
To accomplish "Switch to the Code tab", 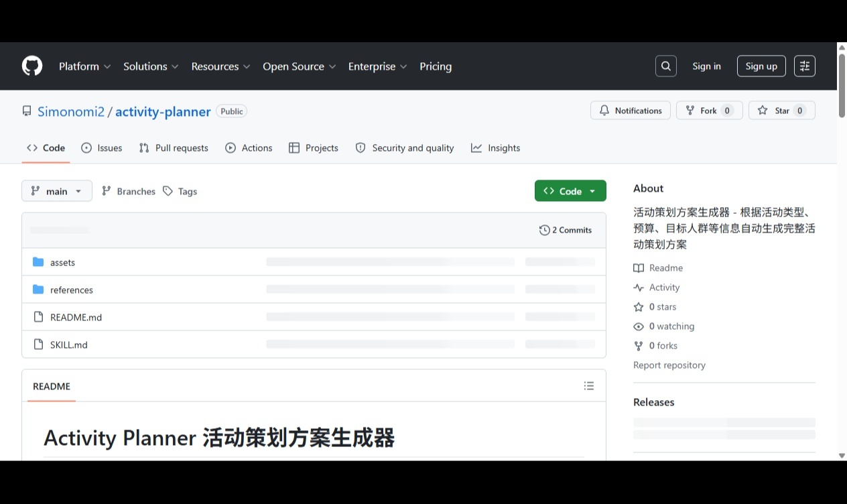I will coord(46,148).
